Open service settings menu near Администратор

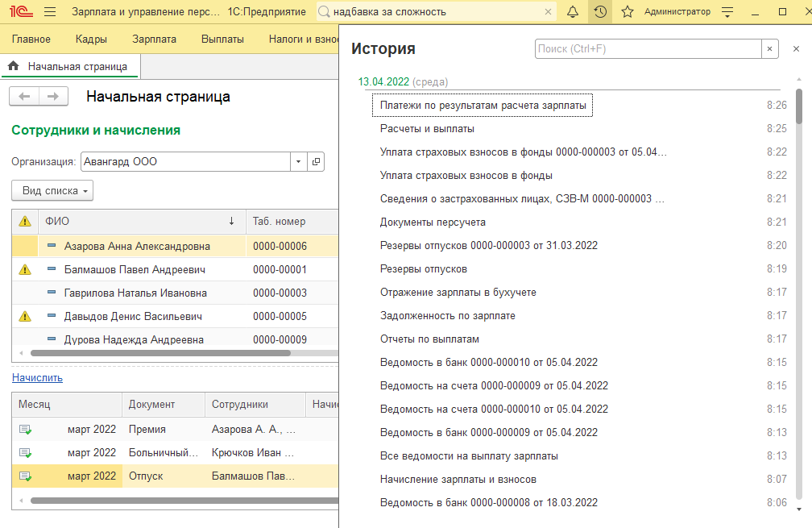click(x=728, y=12)
